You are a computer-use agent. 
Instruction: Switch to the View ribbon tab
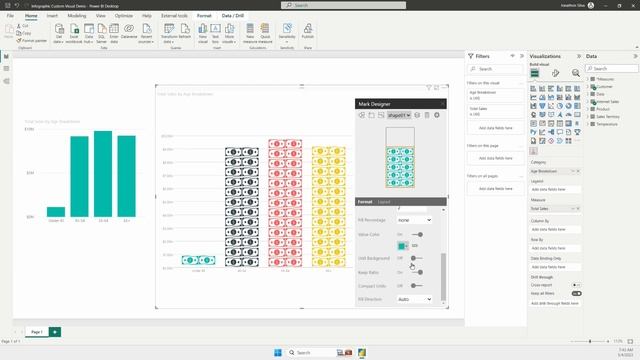pyautogui.click(x=100, y=16)
